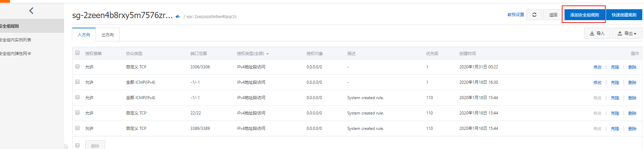The height and width of the screenshot is (149, 644).
Task: Check the box for port 3306/3306 rule
Action: 77,66
